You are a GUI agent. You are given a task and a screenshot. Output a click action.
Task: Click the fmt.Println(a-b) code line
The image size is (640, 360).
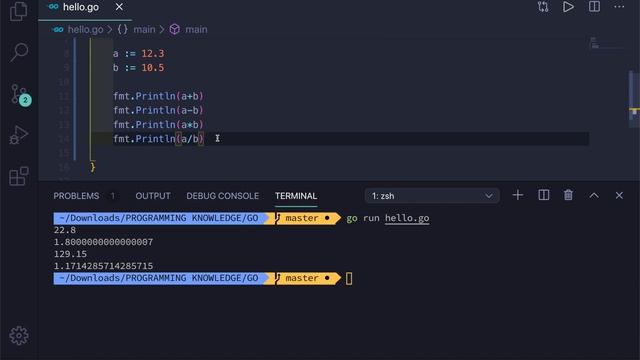[x=158, y=110]
